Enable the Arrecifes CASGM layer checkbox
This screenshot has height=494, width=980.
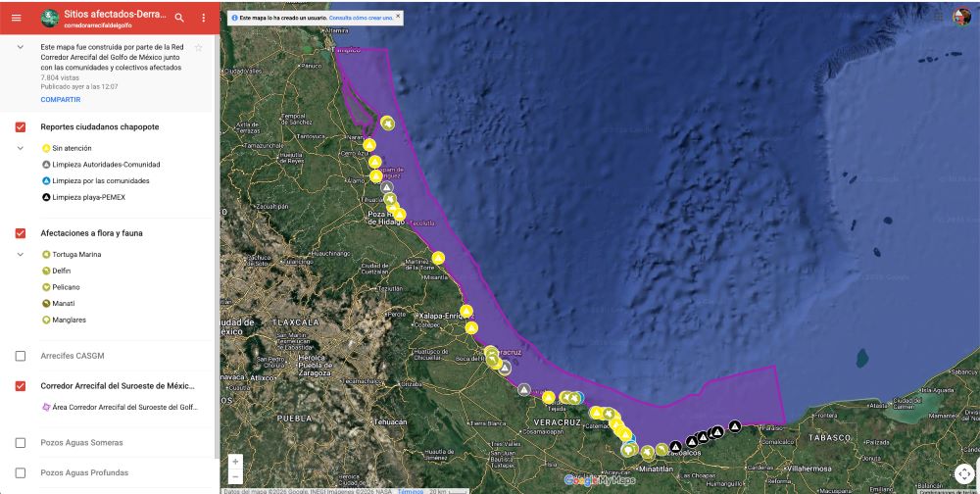(21, 356)
